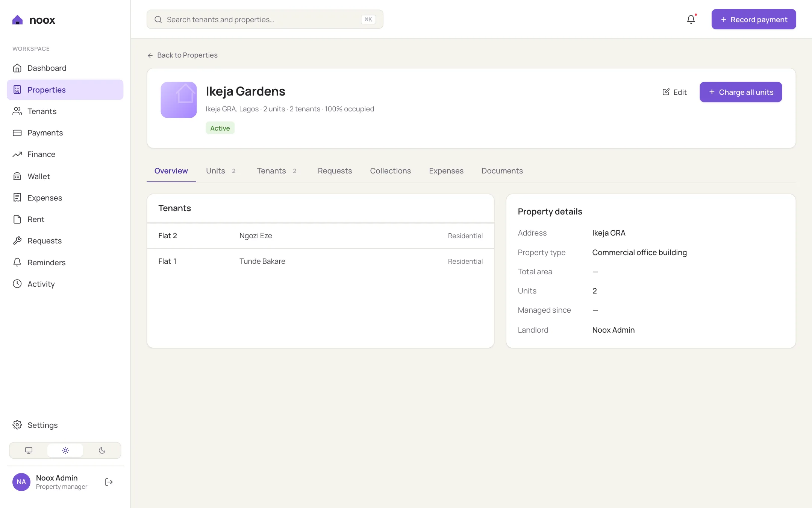Switch to the dark theme with the moon icon

[102, 450]
